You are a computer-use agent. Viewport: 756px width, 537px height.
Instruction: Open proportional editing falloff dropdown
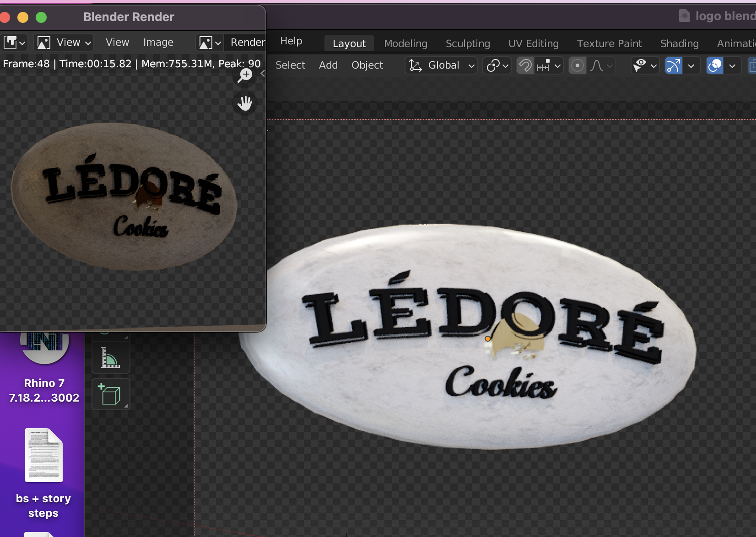tap(601, 65)
